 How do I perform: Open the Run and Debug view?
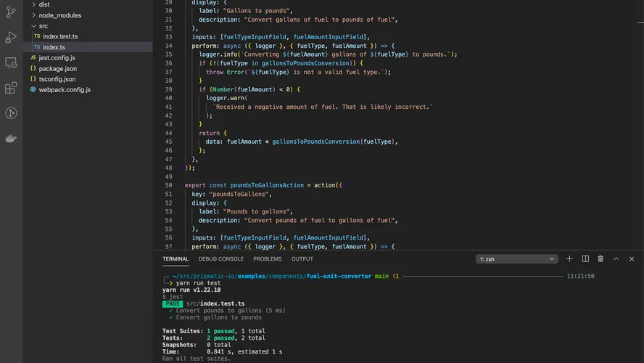[11, 37]
